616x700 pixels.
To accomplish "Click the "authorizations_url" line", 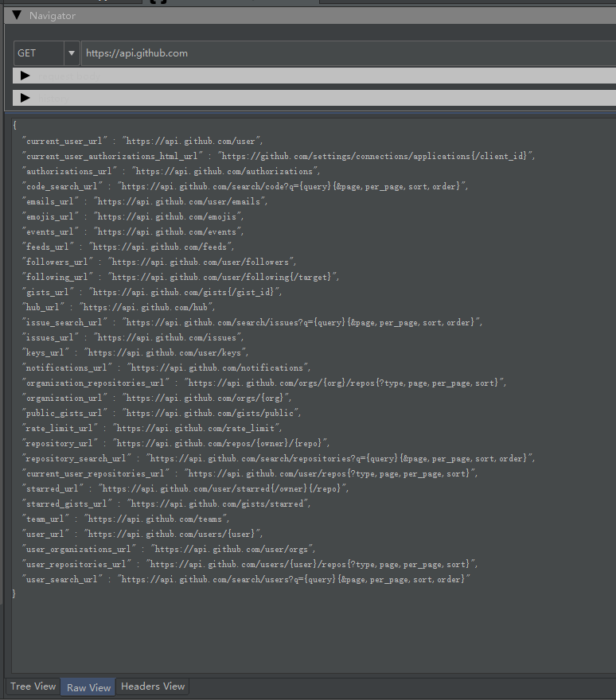I will click(x=171, y=172).
